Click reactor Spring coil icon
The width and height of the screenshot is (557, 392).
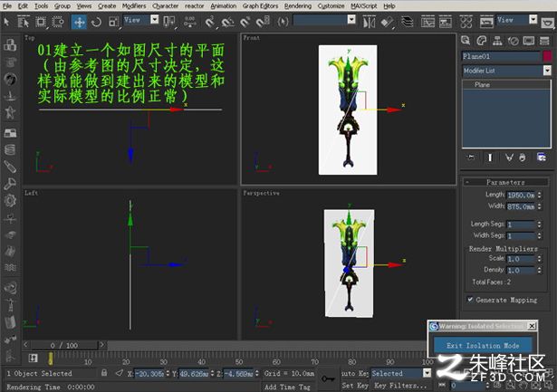(x=10, y=149)
